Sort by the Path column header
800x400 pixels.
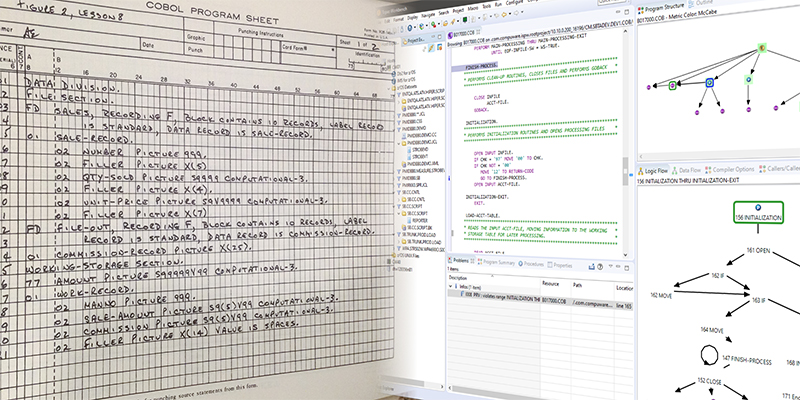coord(577,285)
